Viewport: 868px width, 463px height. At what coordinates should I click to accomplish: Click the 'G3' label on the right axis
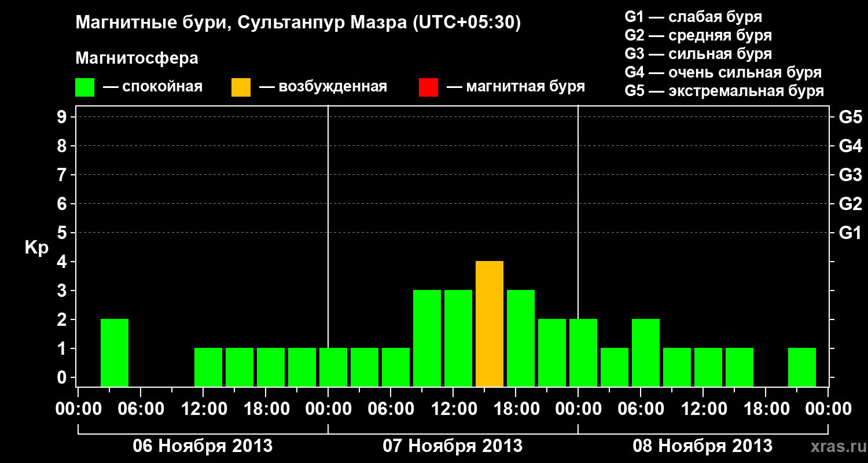pos(850,175)
